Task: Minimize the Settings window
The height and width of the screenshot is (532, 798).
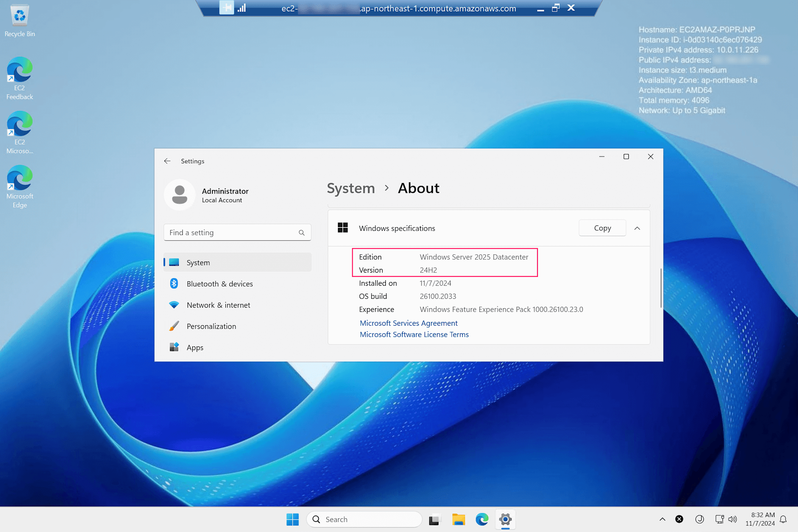Action: tap(602, 156)
